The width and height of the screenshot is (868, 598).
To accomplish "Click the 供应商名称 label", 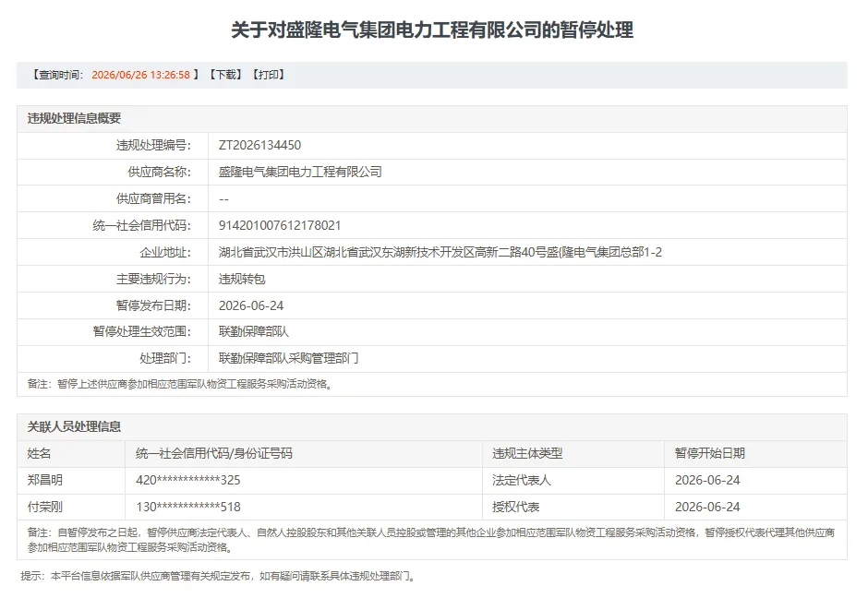I will [x=160, y=172].
